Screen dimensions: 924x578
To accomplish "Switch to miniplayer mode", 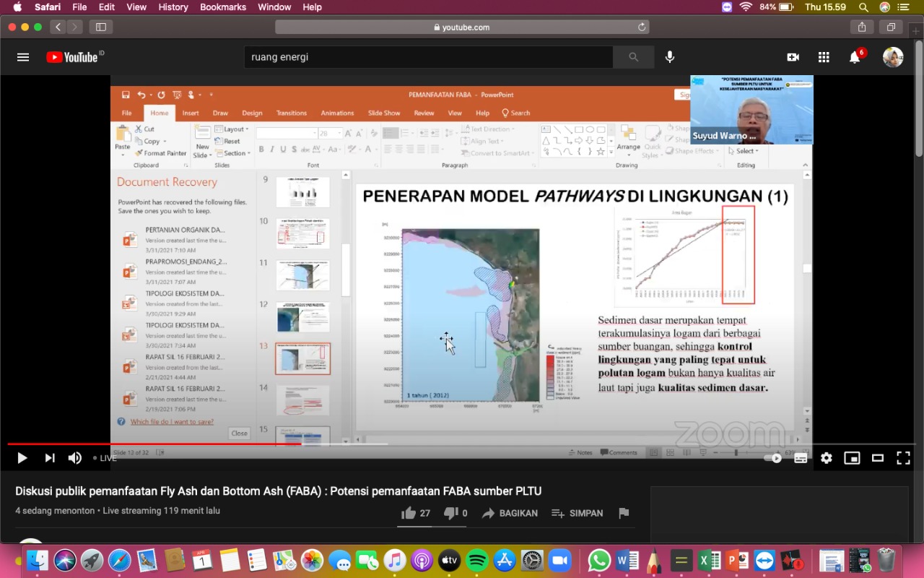I will coord(852,458).
